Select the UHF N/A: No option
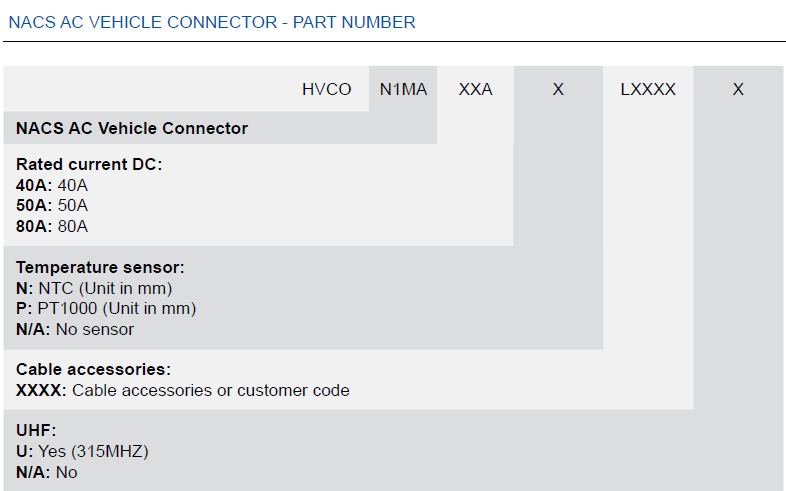This screenshot has width=786, height=491. click(x=47, y=472)
